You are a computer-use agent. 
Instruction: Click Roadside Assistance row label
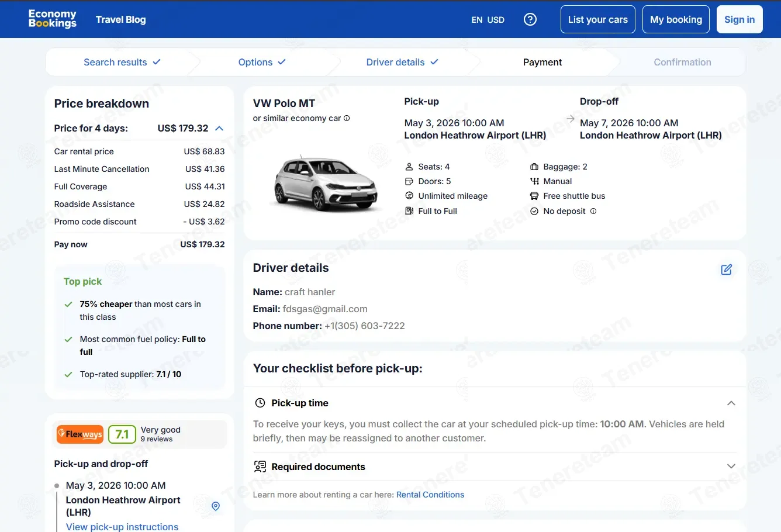[x=94, y=204]
